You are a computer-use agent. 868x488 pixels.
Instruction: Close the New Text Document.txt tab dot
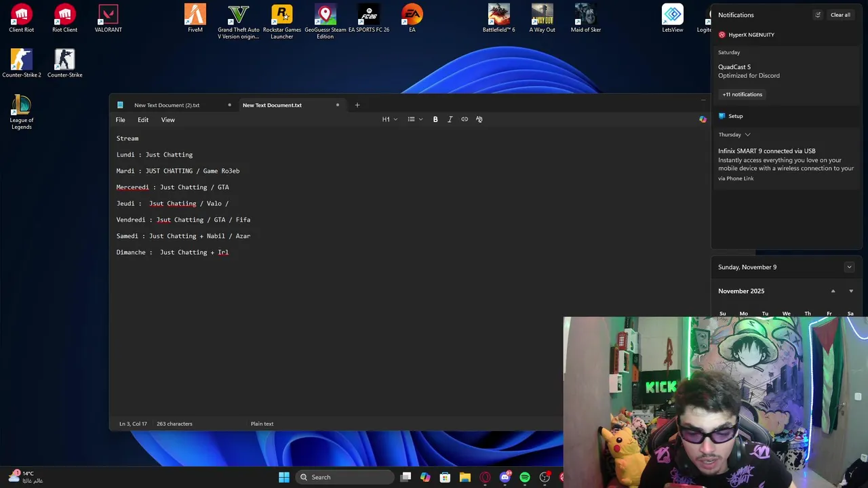coord(337,105)
